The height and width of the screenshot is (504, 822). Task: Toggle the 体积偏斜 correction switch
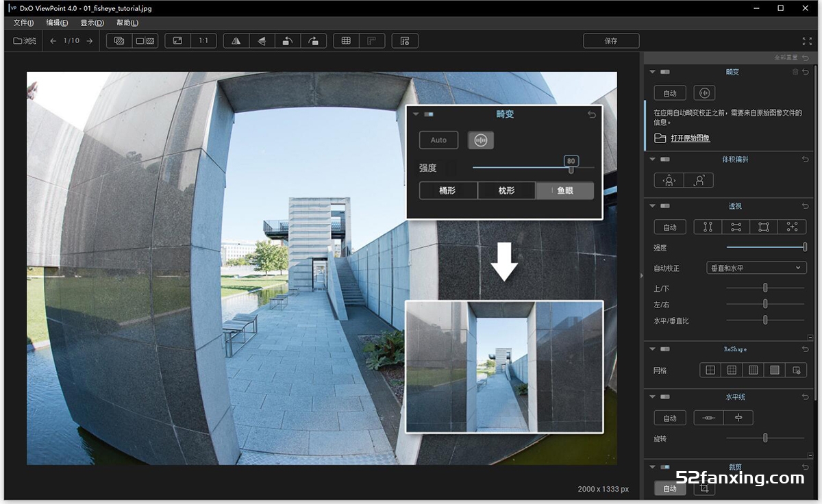point(665,160)
